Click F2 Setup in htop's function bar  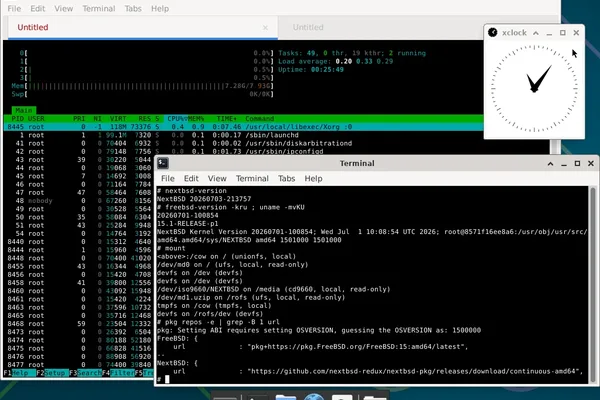(x=52, y=373)
